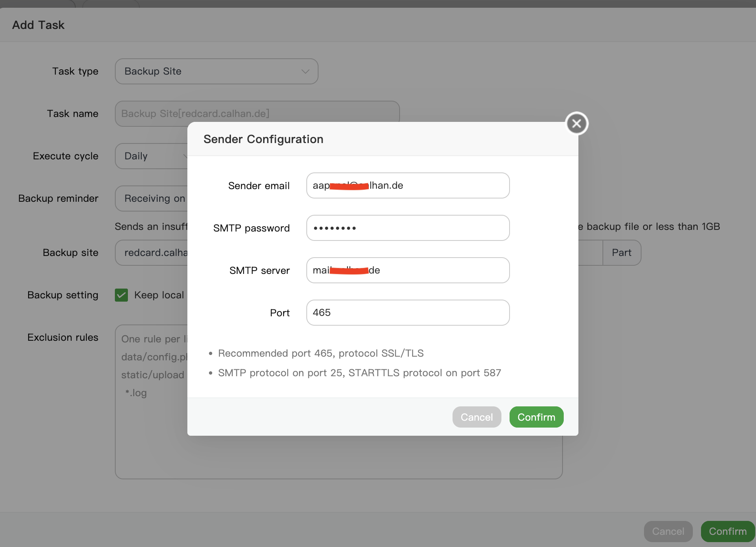Click the Part button beside Backup site

(x=622, y=253)
